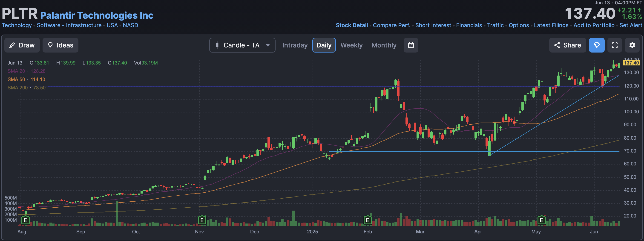This screenshot has height=241, width=644.
Task: Open Software - Infrastructure industry link
Action: pos(69,25)
